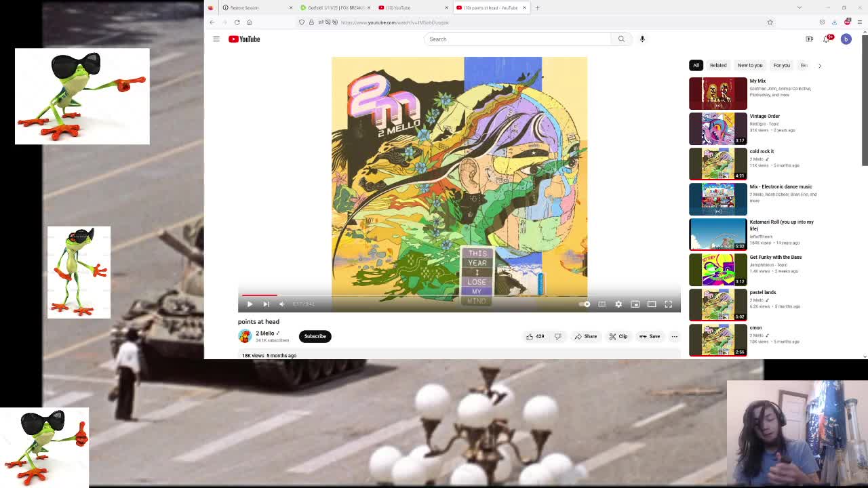
Task: Open account avatar menu
Action: coord(846,39)
